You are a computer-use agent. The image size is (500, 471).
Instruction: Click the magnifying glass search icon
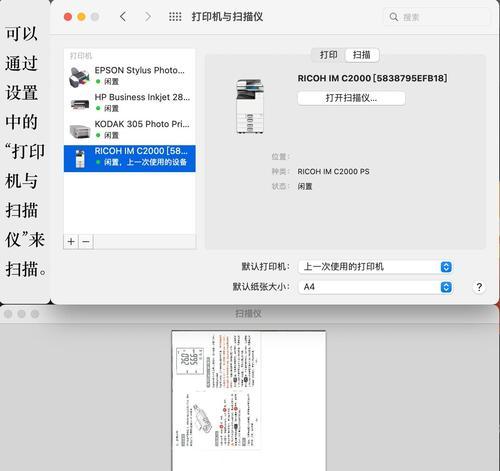tap(394, 17)
